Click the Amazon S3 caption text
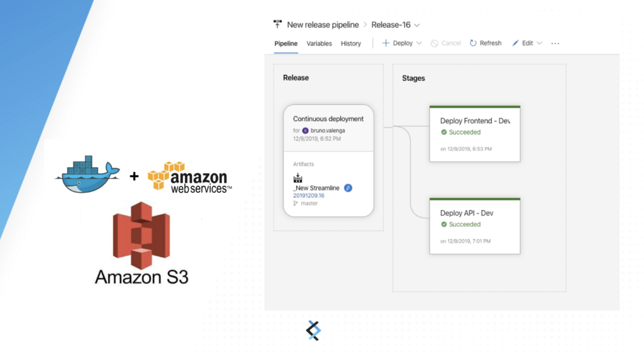 pos(142,277)
